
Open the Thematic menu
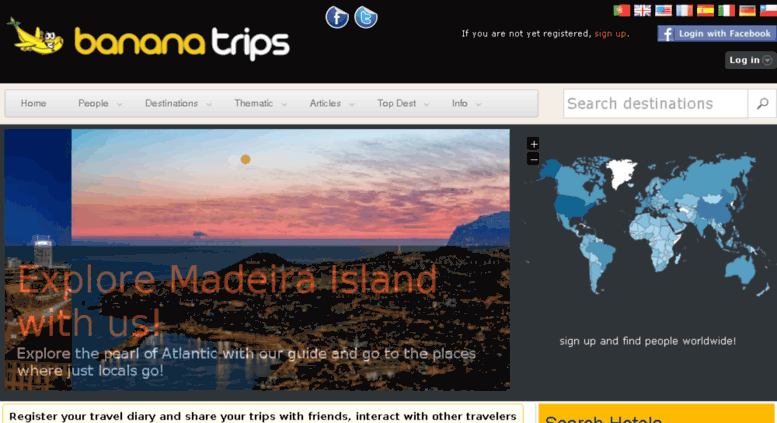tap(260, 104)
